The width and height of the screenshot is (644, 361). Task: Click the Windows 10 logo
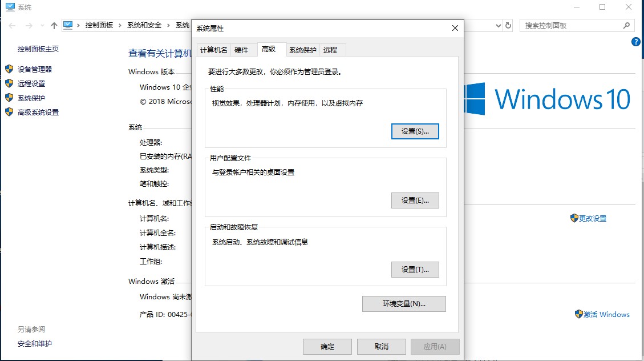click(x=548, y=99)
